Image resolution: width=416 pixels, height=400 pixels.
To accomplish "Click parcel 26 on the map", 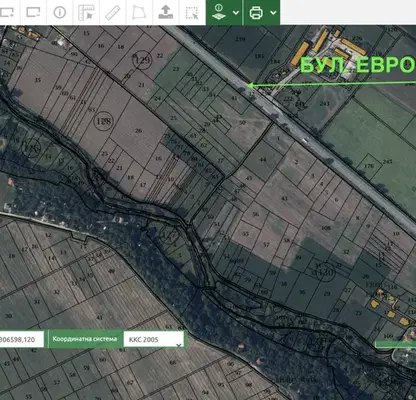I will tap(138, 131).
